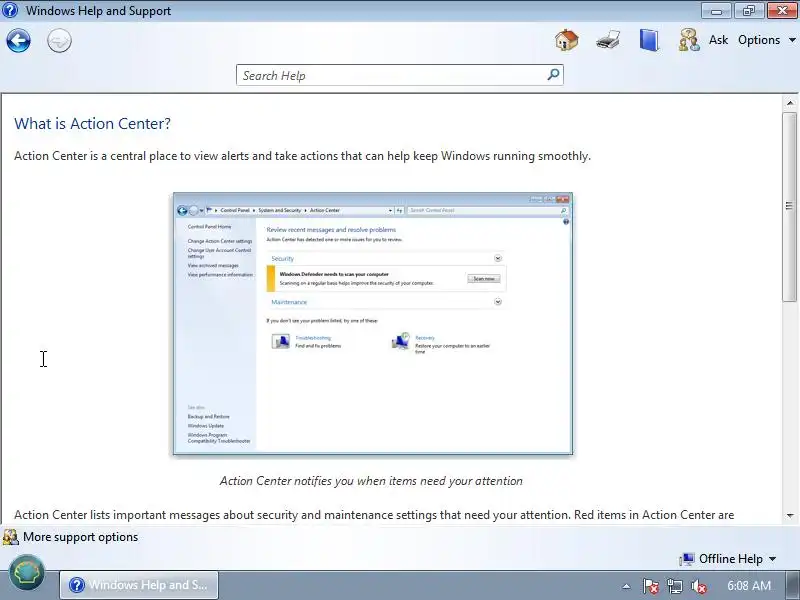Click the Offline Help monitor icon

coord(687,559)
